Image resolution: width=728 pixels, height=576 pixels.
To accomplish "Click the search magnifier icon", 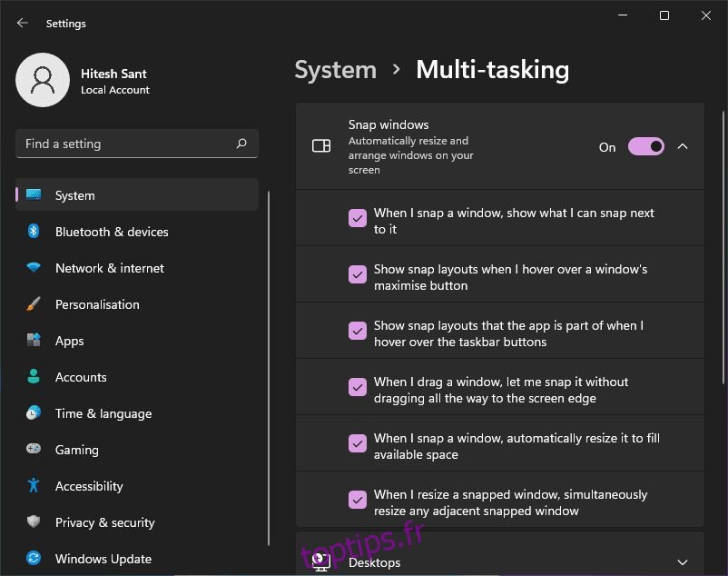I will point(241,144).
